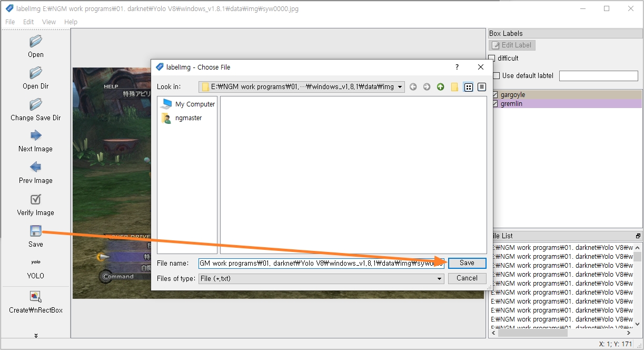The height and width of the screenshot is (350, 644).
Task: Float the File List panel icon
Action: pyautogui.click(x=638, y=236)
